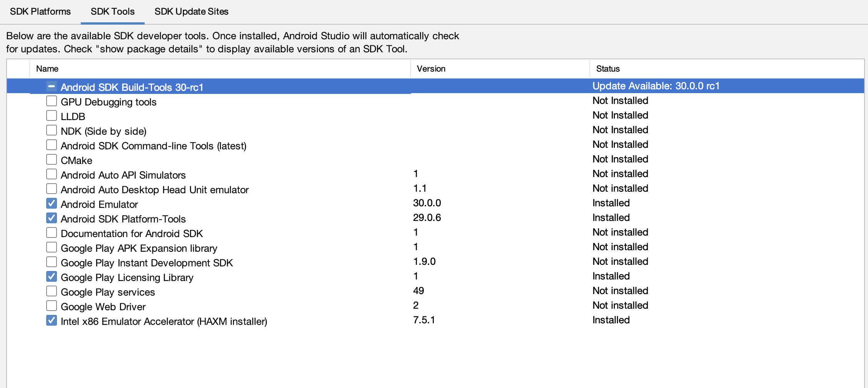Click 'Installed' status of Android Emulator

(x=611, y=203)
